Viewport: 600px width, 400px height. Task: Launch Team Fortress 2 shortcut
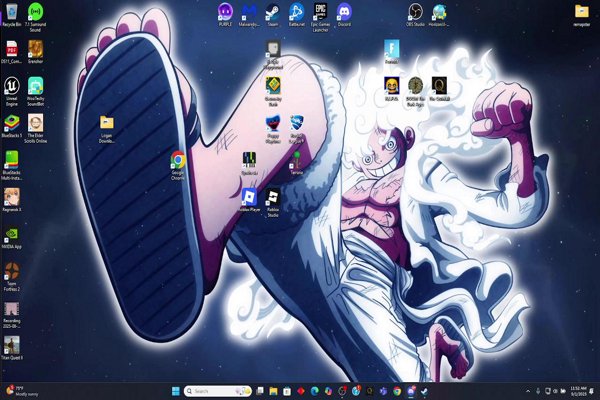(x=11, y=277)
